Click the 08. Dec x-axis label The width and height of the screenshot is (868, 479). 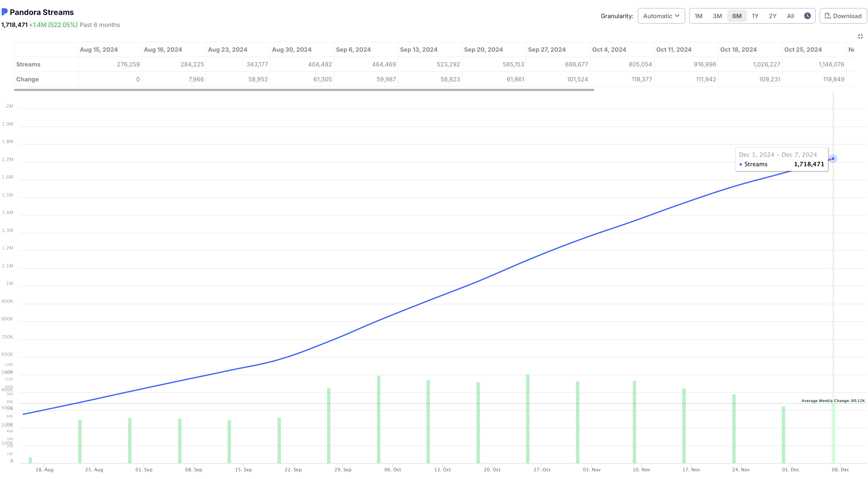tap(840, 470)
